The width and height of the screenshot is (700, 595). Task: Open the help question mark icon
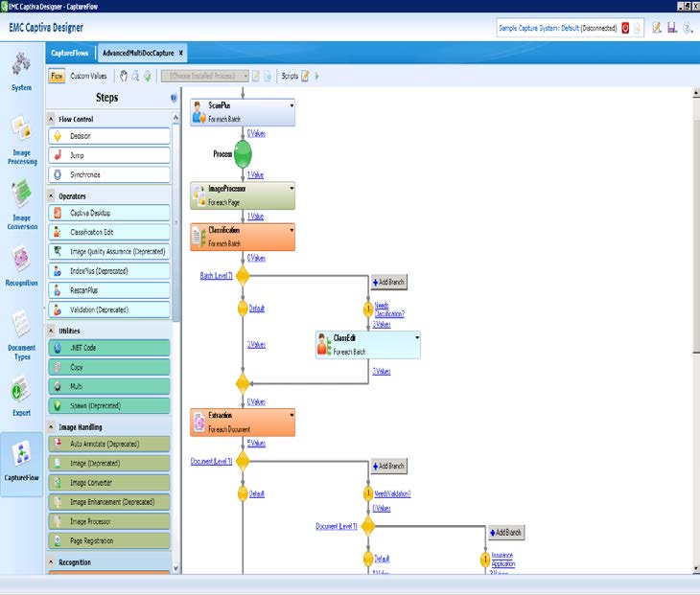[x=688, y=28]
